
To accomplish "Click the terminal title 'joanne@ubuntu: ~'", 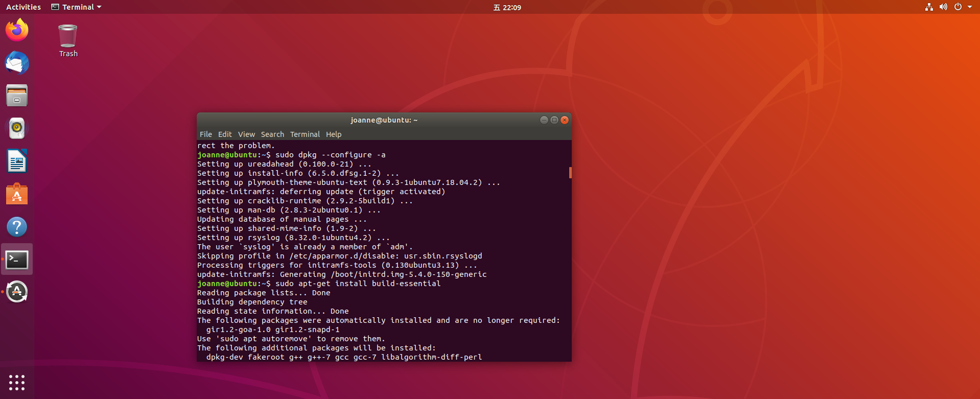I will (384, 120).
